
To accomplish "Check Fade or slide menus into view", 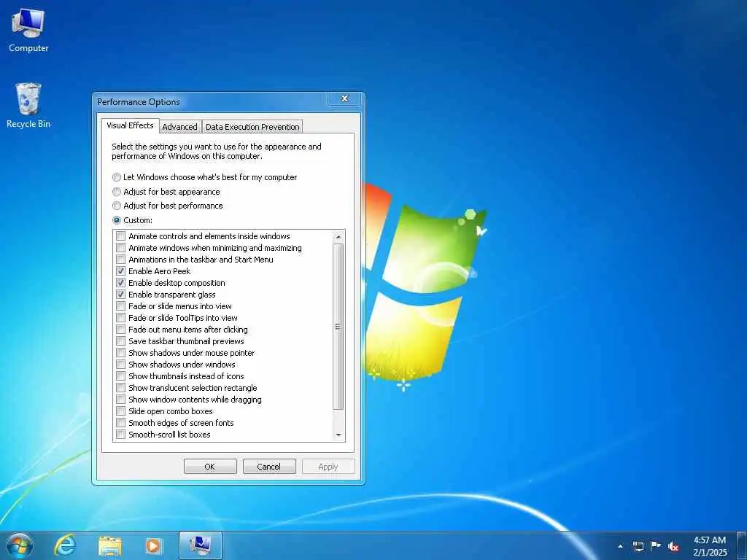I will coord(121,306).
